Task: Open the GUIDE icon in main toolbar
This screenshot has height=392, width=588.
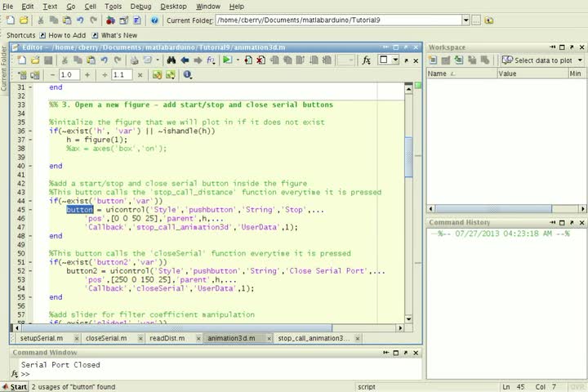Action: [x=124, y=20]
